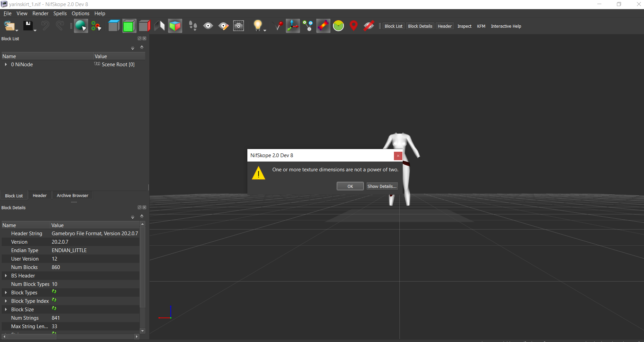Screen dimensions: 644x342
Task: Toggle the axes display icon
Action: click(x=293, y=26)
